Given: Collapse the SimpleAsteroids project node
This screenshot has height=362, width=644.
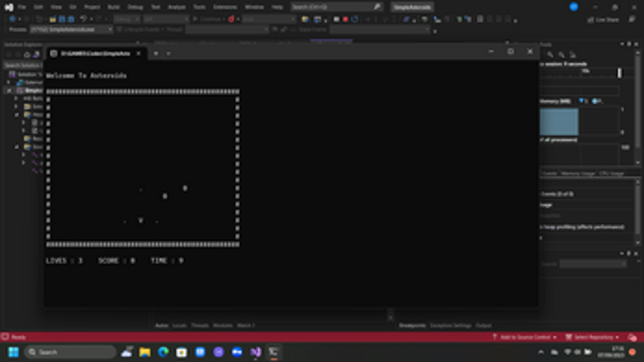Looking at the screenshot, I should (9, 90).
